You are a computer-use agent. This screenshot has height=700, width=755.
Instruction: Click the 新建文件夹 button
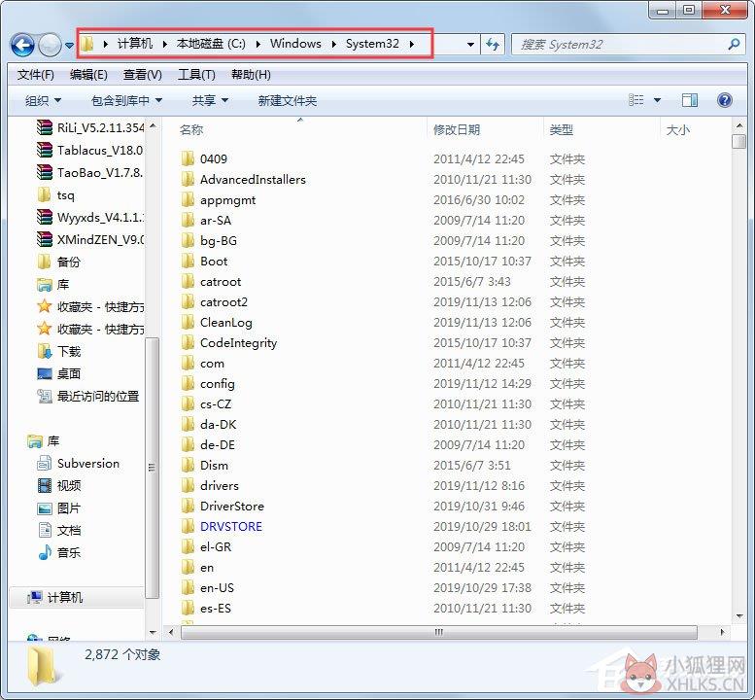click(287, 101)
